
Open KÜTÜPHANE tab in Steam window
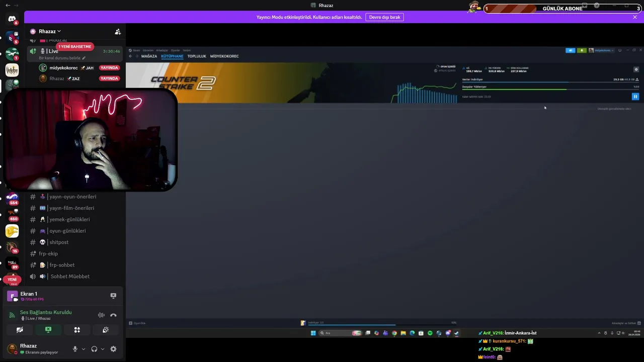coord(172,56)
